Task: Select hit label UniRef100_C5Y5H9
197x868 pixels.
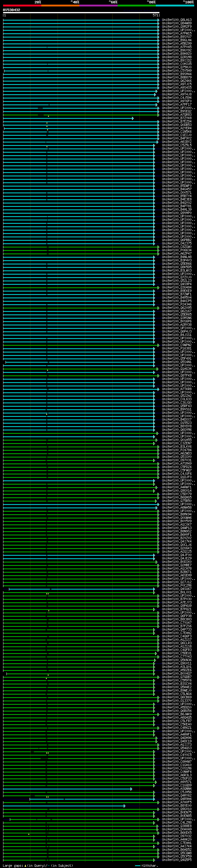Action: [x=177, y=71]
